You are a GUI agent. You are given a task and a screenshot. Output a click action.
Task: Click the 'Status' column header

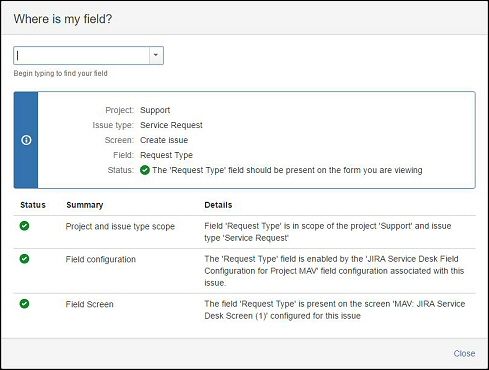(x=33, y=205)
